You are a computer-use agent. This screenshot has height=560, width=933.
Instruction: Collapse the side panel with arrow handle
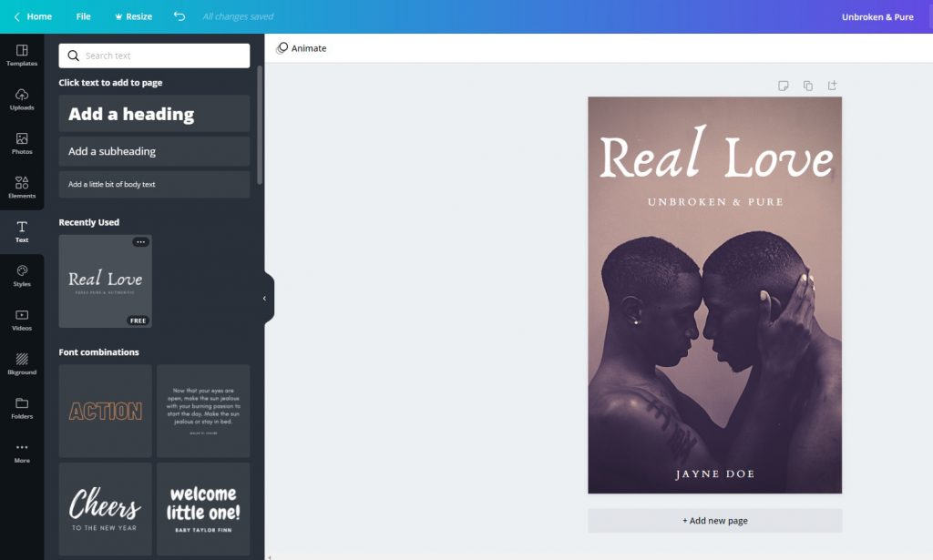point(265,299)
